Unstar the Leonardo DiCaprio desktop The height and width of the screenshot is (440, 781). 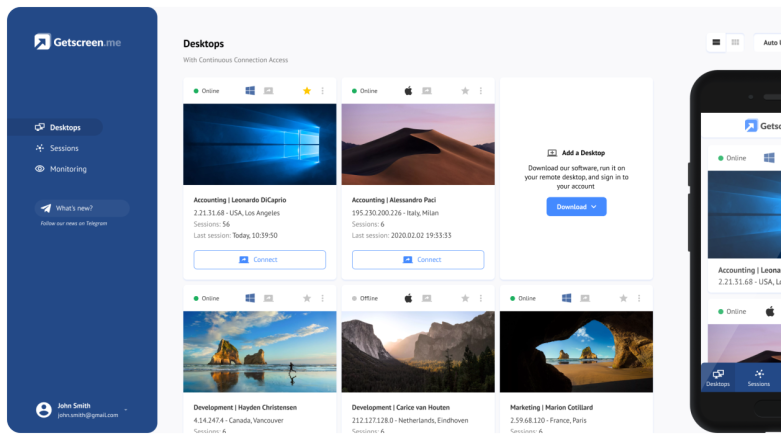307,91
